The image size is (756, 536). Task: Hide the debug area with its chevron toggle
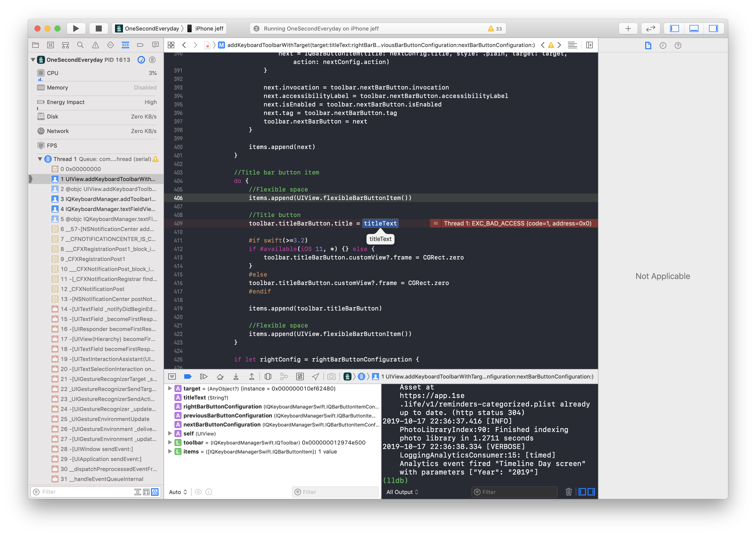pyautogui.click(x=171, y=376)
